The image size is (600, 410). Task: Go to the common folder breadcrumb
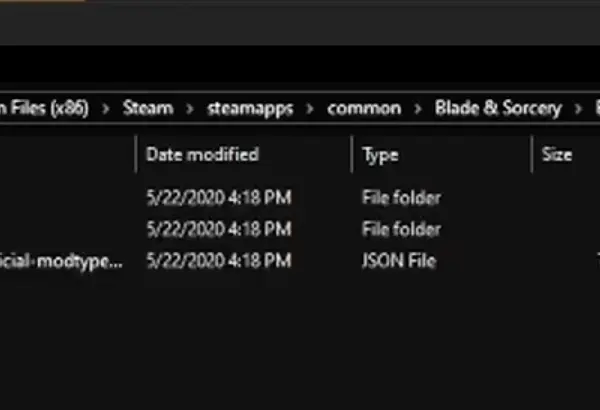point(364,108)
